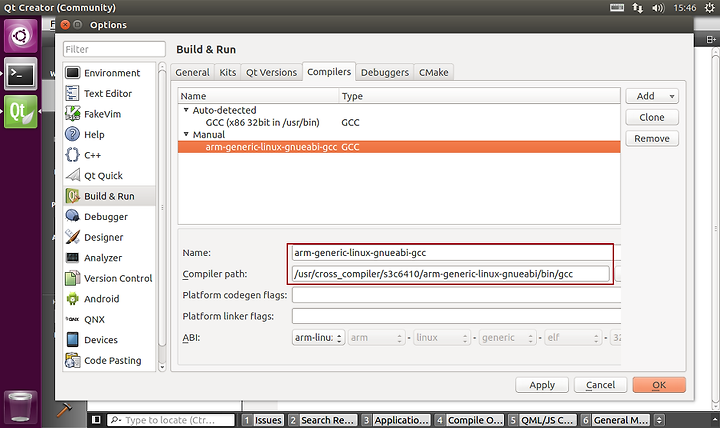Open the General Messages pane
This screenshot has width=720, height=428.
pos(615,420)
